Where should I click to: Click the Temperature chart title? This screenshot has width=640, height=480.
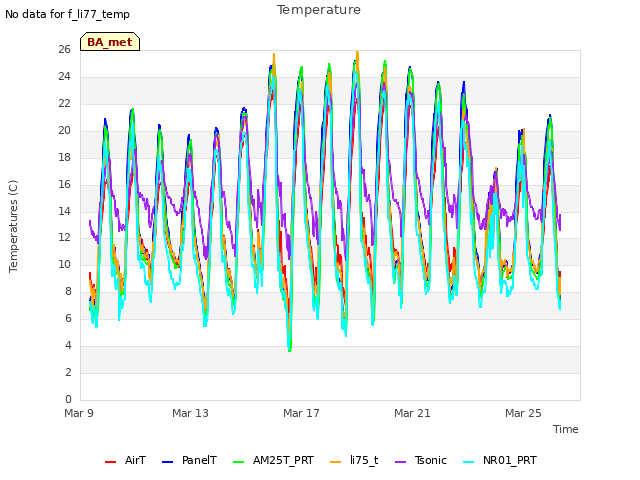tap(319, 10)
